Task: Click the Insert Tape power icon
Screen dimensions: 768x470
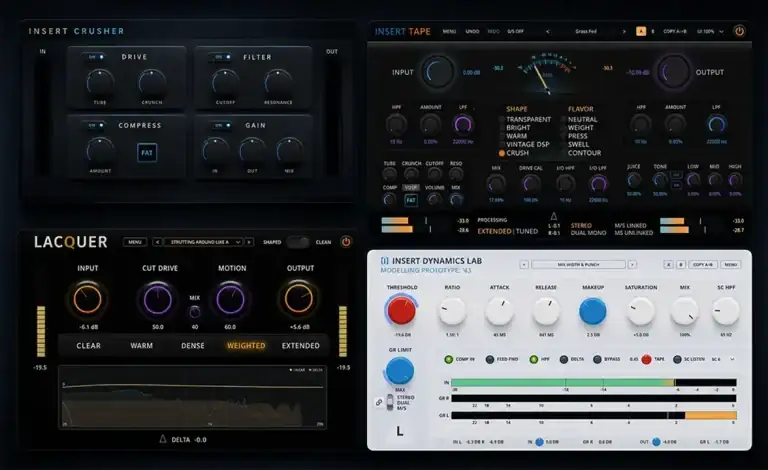Action: (x=739, y=31)
